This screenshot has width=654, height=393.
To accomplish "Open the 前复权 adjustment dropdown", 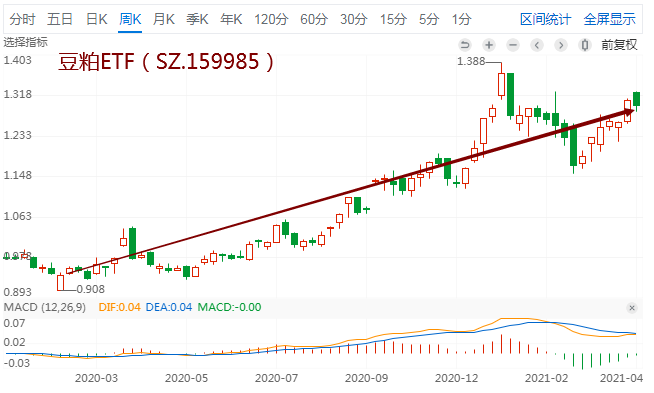I will click(619, 45).
